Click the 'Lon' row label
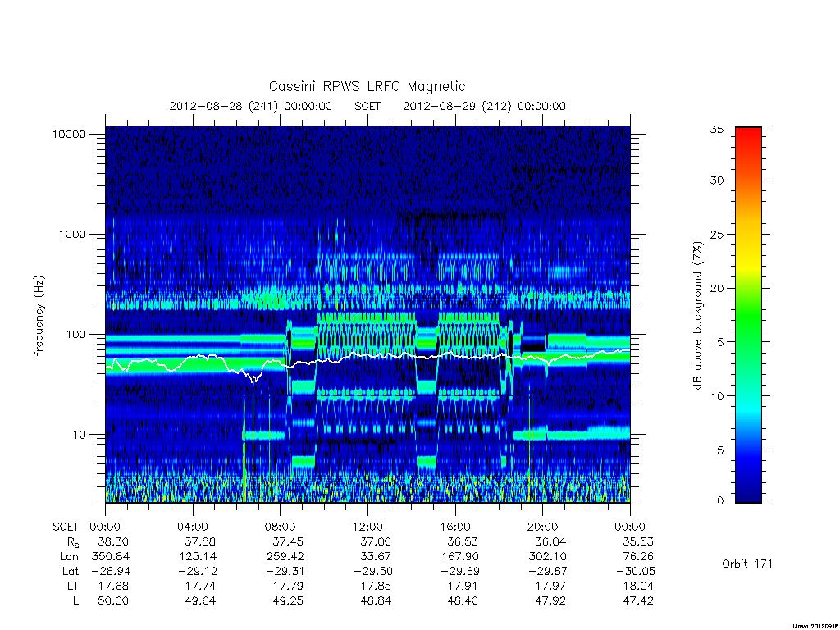 pos(69,557)
